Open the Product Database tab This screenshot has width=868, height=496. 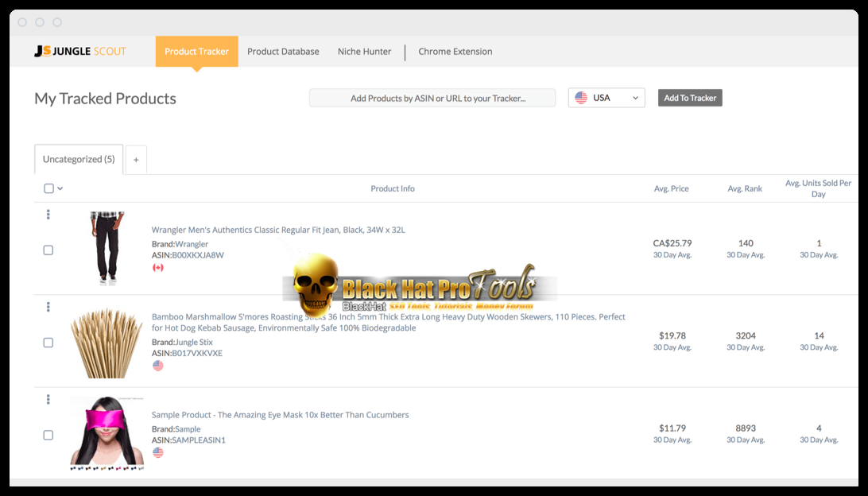tap(283, 52)
